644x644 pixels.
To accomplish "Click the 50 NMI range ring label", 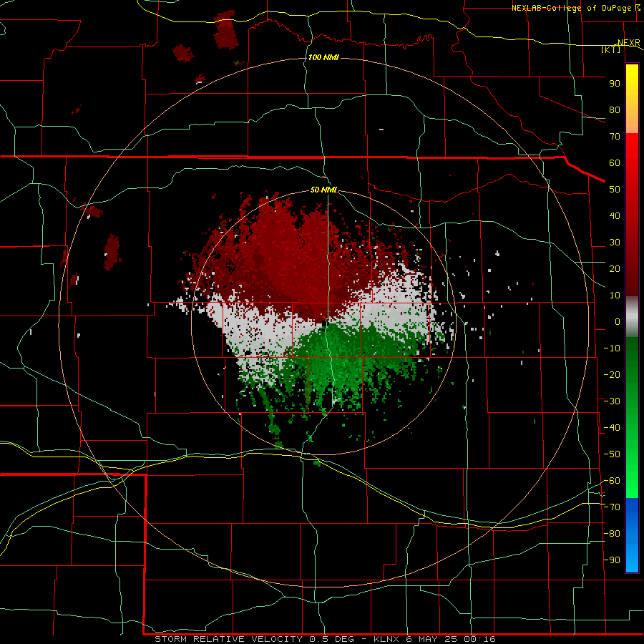I will (x=323, y=190).
